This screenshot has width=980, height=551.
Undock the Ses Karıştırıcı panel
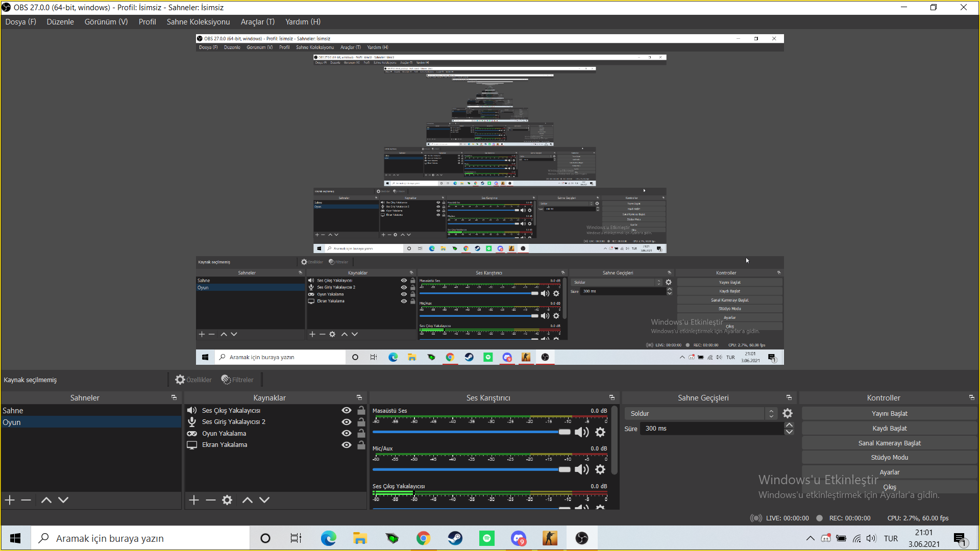[611, 398]
